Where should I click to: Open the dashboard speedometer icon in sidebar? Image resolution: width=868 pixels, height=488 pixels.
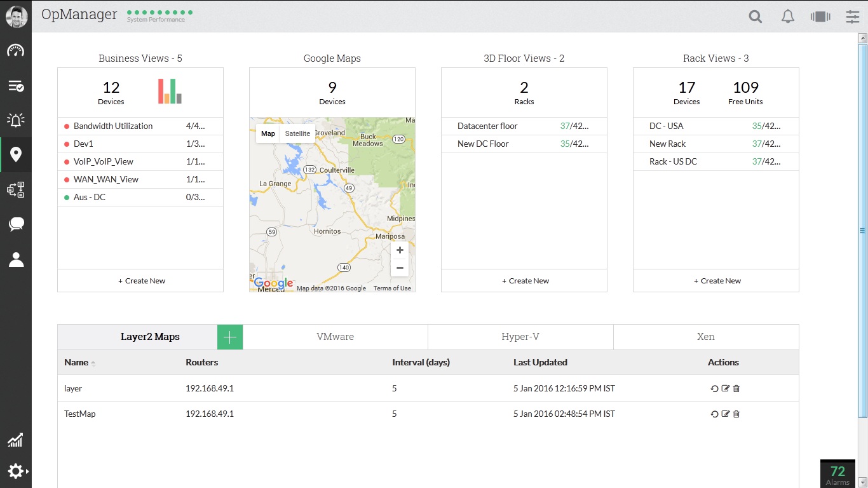coord(16,51)
